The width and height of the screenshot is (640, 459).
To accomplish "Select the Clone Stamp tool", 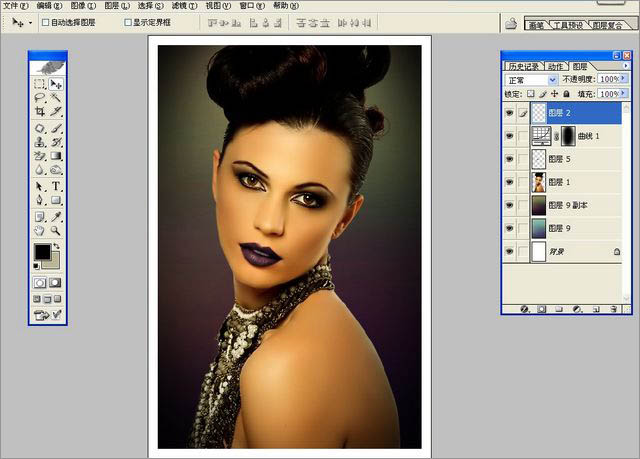I will (39, 142).
